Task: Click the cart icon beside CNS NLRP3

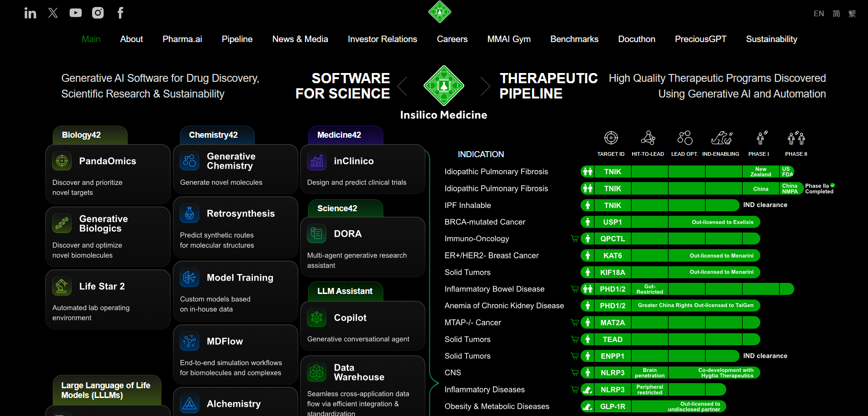Action: pyautogui.click(x=575, y=373)
